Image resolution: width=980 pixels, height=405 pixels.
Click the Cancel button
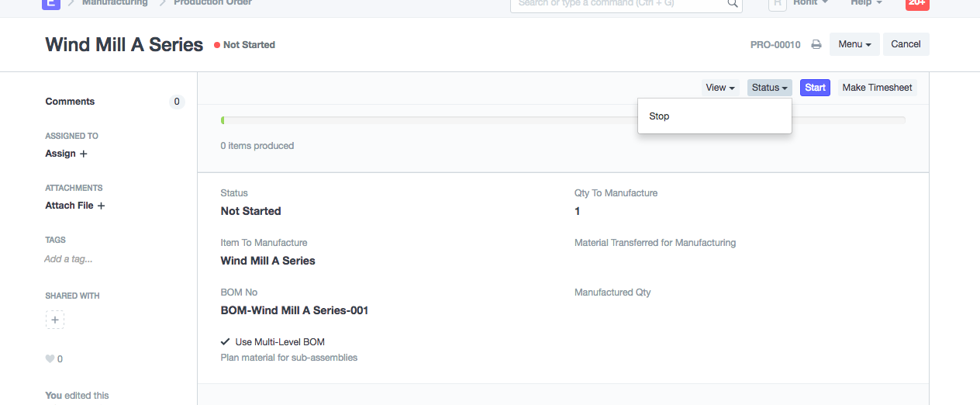[x=906, y=44]
